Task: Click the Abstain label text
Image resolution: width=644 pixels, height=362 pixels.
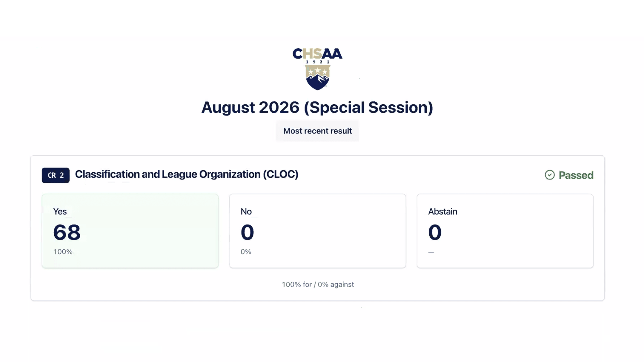Action: 442,211
